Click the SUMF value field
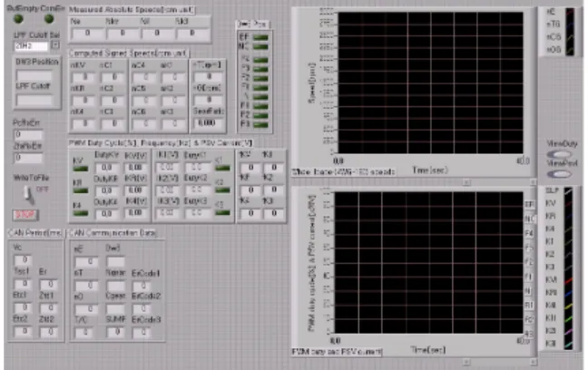Viewport: 588px width, 370px height. (x=116, y=332)
